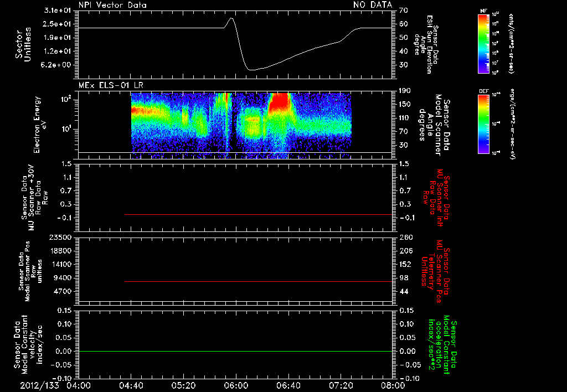Click the 44 telemetry tick label
The image size is (567, 392).
pos(404,291)
